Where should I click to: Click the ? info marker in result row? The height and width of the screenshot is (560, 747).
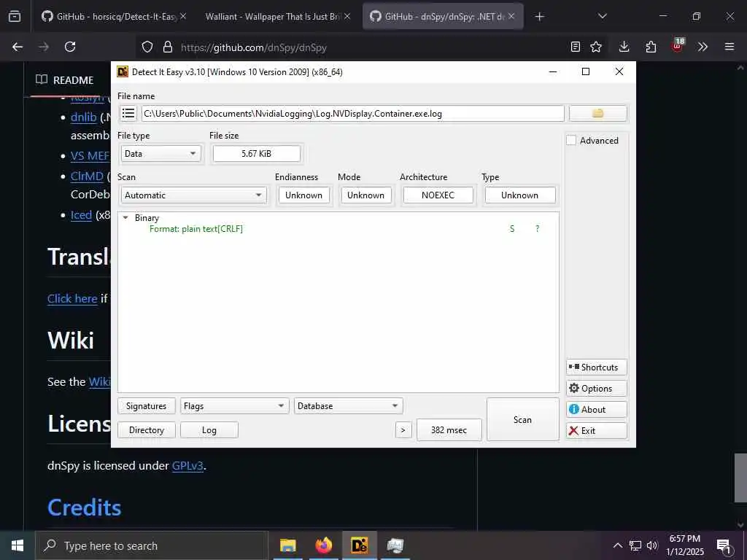coord(538,229)
